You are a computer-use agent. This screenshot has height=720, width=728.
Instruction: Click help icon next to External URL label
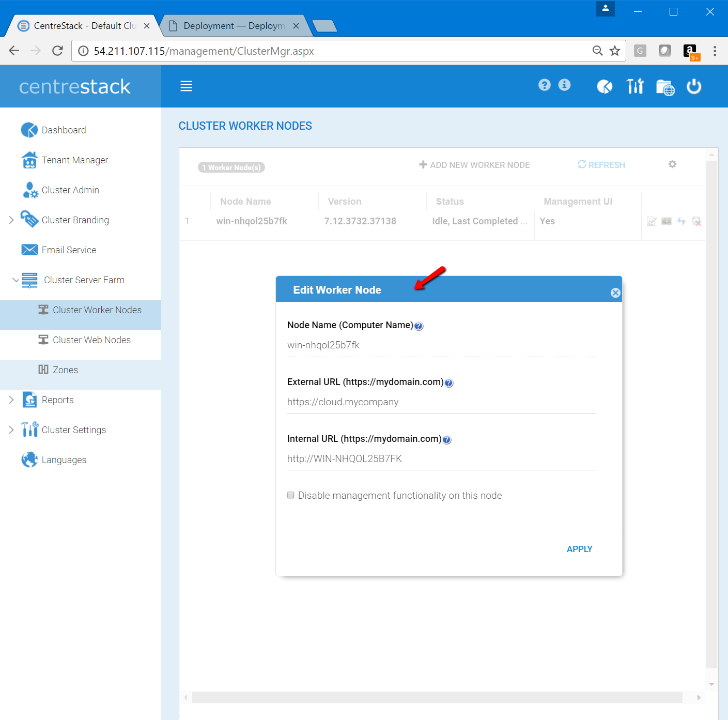(x=449, y=383)
